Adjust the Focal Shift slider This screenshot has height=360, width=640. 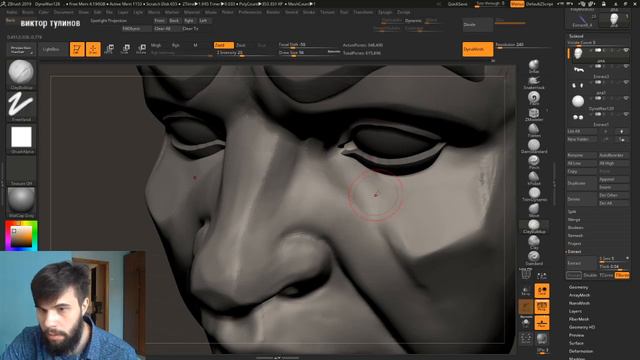pyautogui.click(x=309, y=44)
